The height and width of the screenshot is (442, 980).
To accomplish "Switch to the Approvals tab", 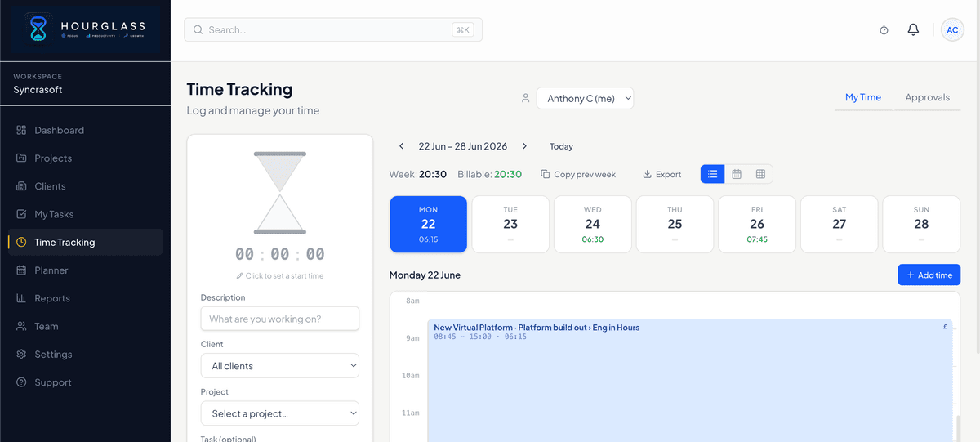I will (x=927, y=97).
